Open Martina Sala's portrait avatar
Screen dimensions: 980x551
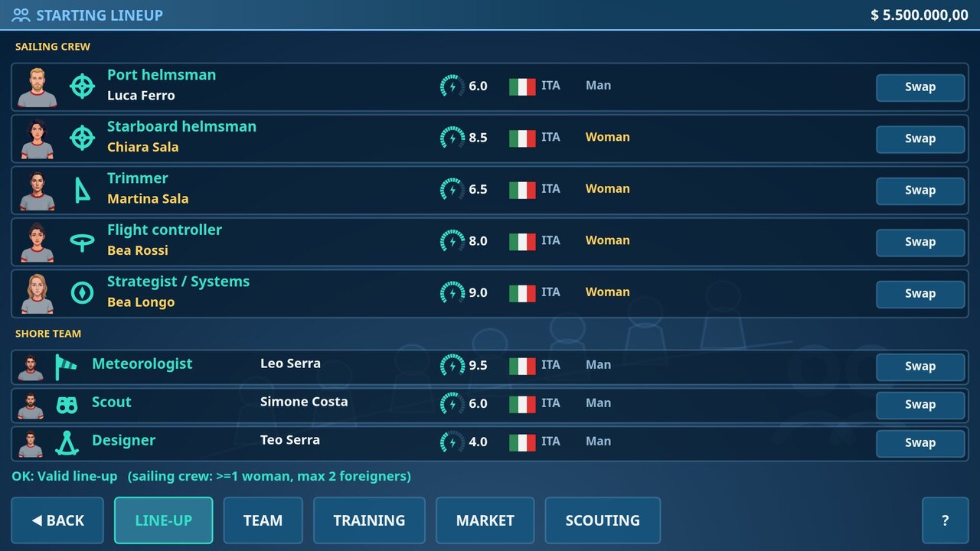[37, 191]
